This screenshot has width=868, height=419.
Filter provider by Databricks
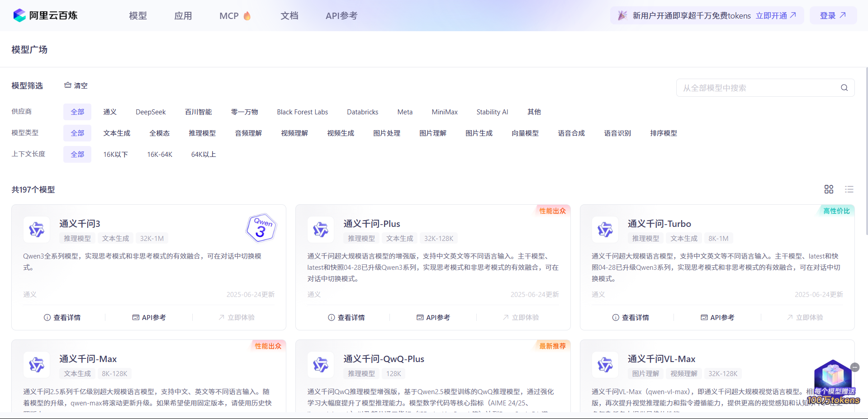tap(362, 112)
